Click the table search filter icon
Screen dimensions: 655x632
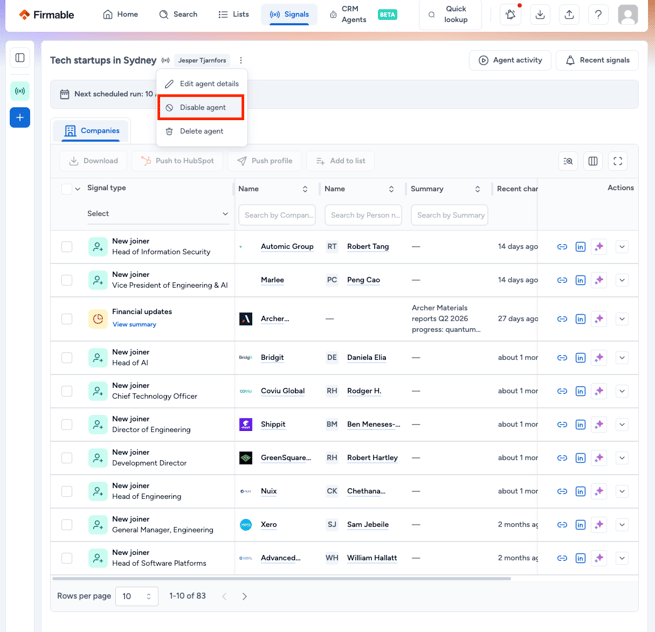pyautogui.click(x=568, y=161)
